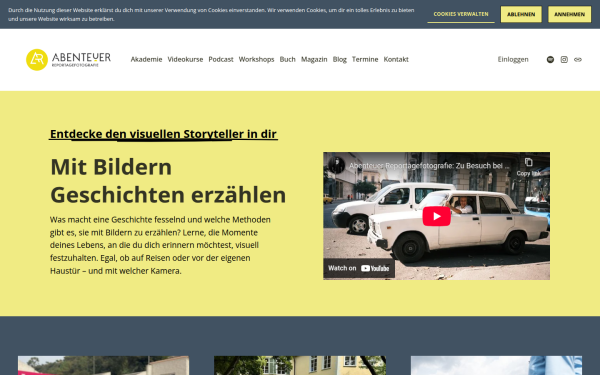Click the Abenteuer Reportagefotografie logo
Screen dimensions: 600x375
(68, 60)
